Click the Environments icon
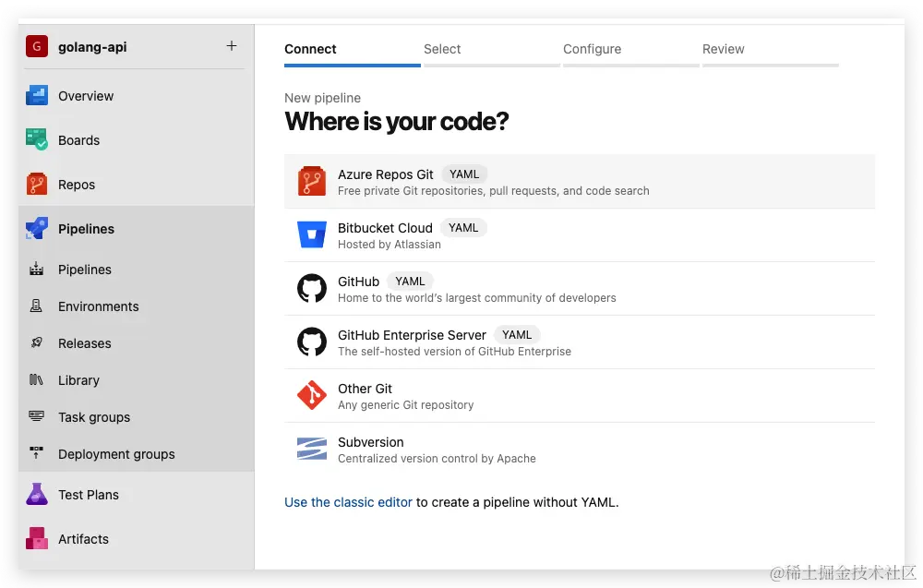This screenshot has width=923, height=588. [37, 306]
